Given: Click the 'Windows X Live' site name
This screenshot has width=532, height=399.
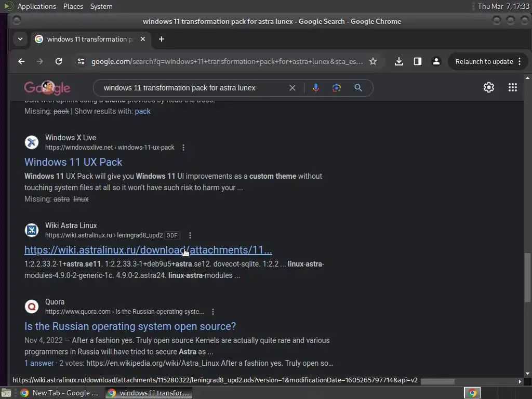Looking at the screenshot, I should pos(71,138).
